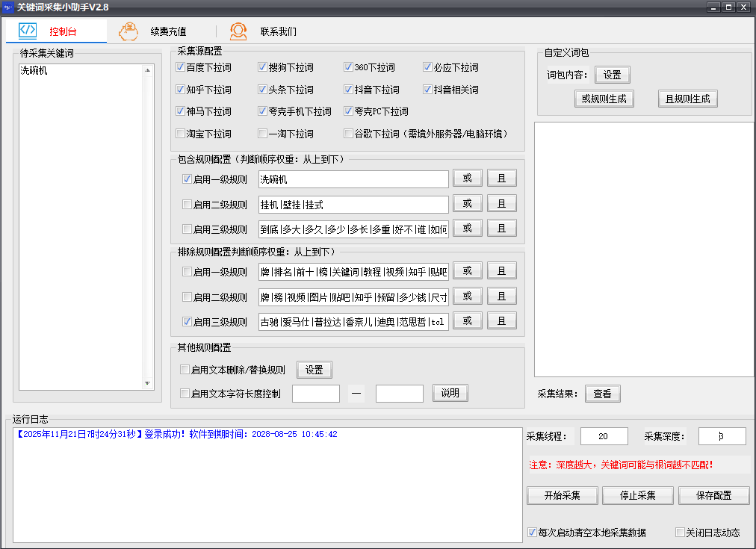Click the console code icon
This screenshot has width=756, height=549.
(28, 31)
